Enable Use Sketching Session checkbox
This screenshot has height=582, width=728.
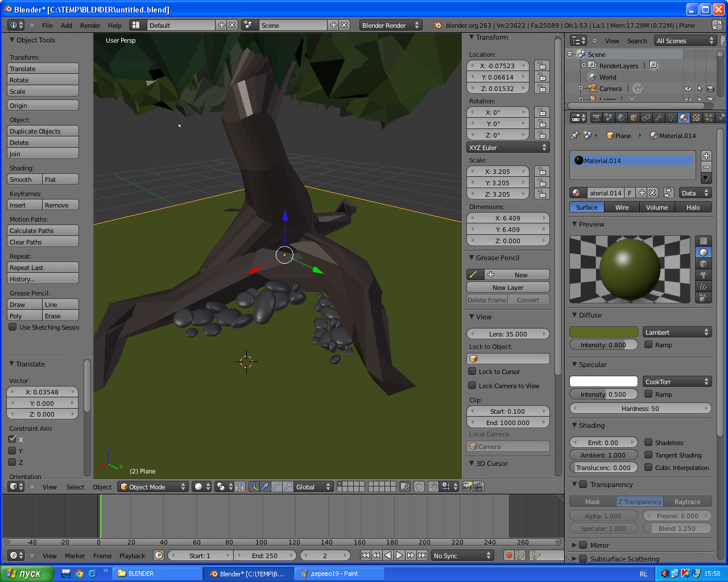coord(13,327)
